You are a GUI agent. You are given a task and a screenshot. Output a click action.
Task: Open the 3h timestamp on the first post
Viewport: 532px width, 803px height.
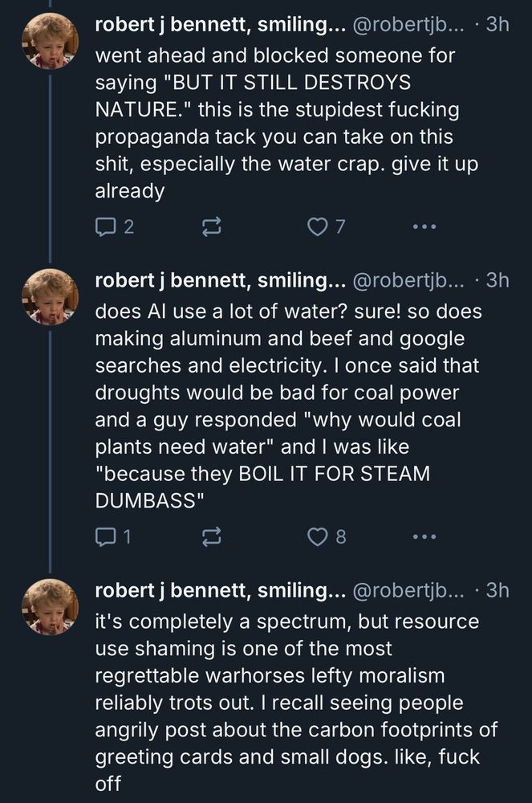pos(497,25)
